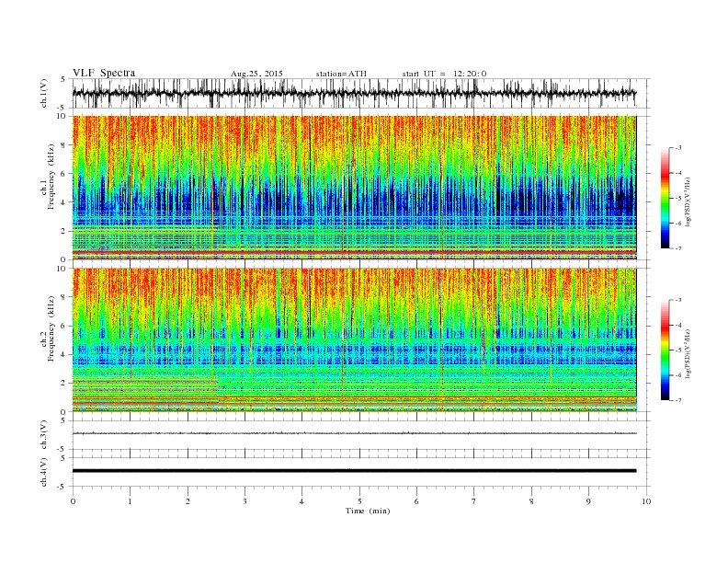
Task: Click the "8" kHz tick of ch.1 spectrogram
Action: point(63,145)
